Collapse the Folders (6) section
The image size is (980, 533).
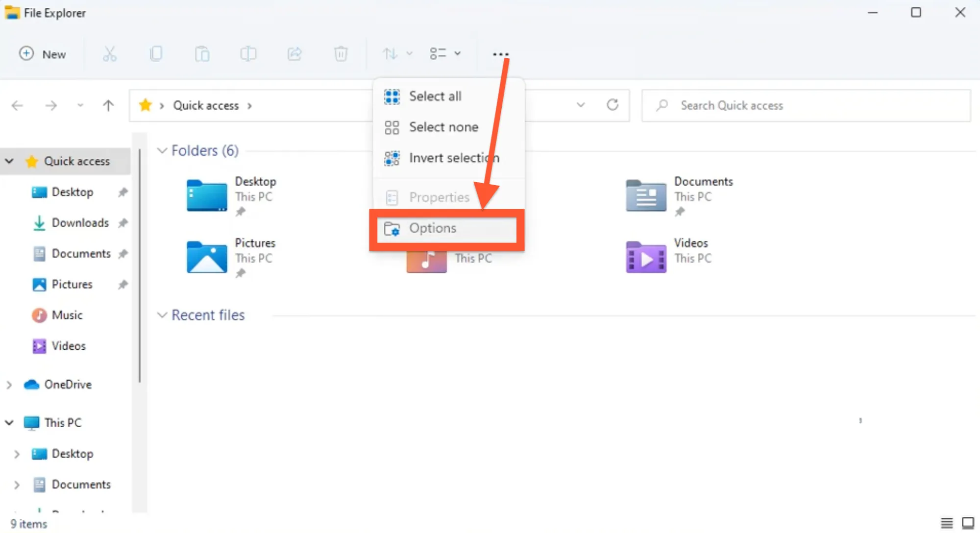pyautogui.click(x=162, y=150)
